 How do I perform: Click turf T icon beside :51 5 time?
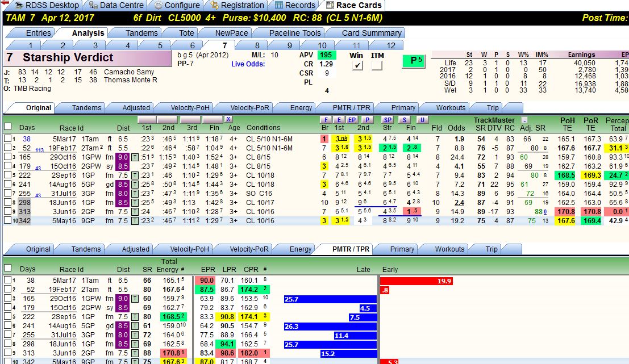pos(135,157)
